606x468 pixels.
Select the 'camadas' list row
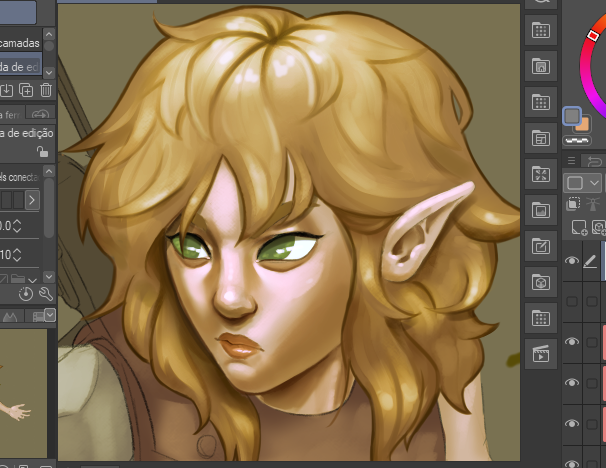tap(21, 43)
